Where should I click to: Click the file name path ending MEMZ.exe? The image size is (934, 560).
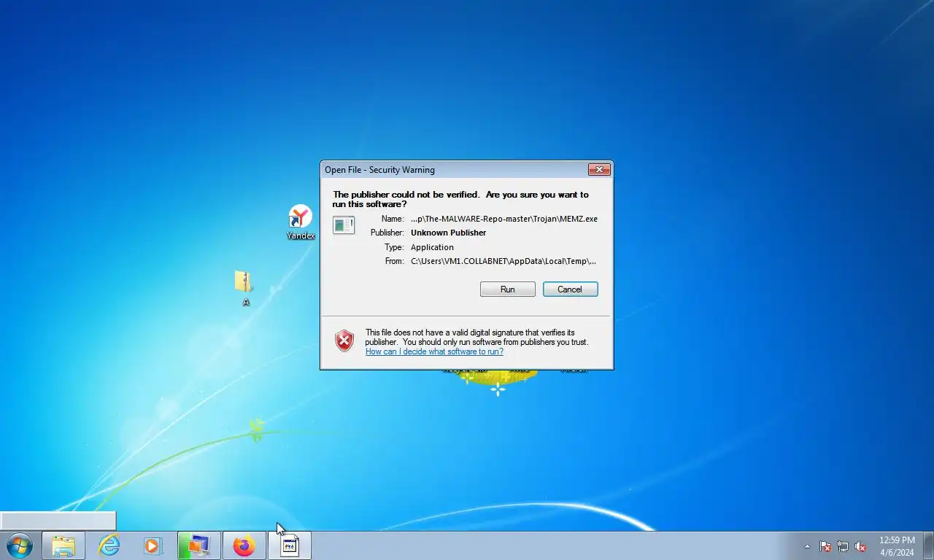click(x=504, y=219)
